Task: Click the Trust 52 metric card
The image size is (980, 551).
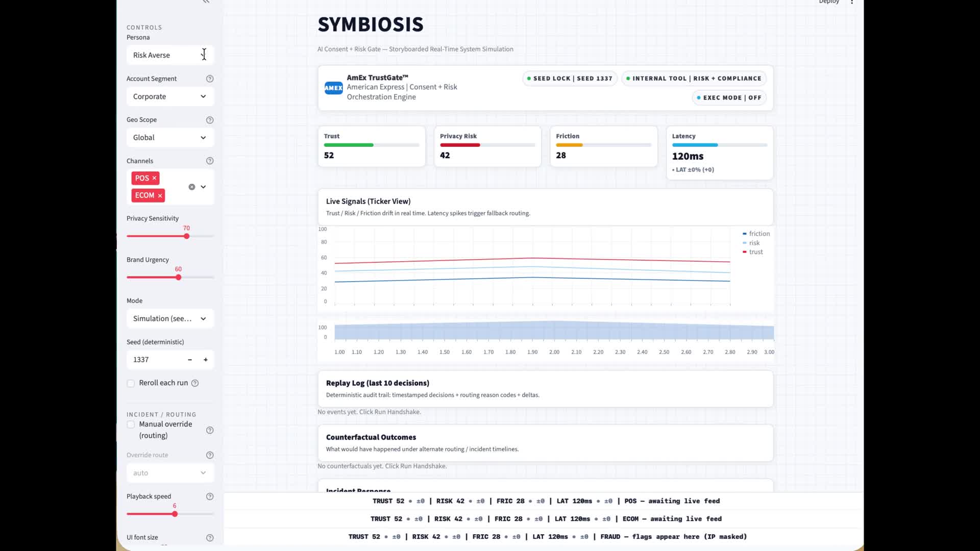Action: click(371, 146)
